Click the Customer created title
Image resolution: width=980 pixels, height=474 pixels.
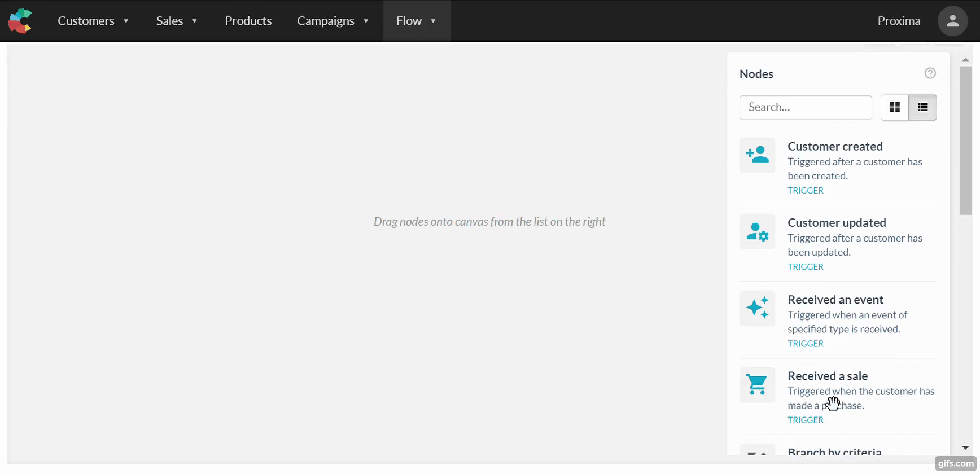click(x=835, y=146)
